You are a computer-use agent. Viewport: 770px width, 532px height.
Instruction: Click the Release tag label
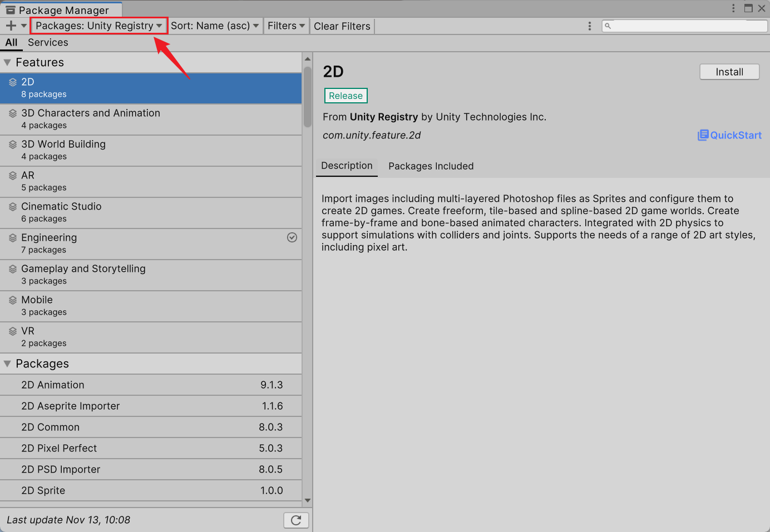click(x=346, y=96)
